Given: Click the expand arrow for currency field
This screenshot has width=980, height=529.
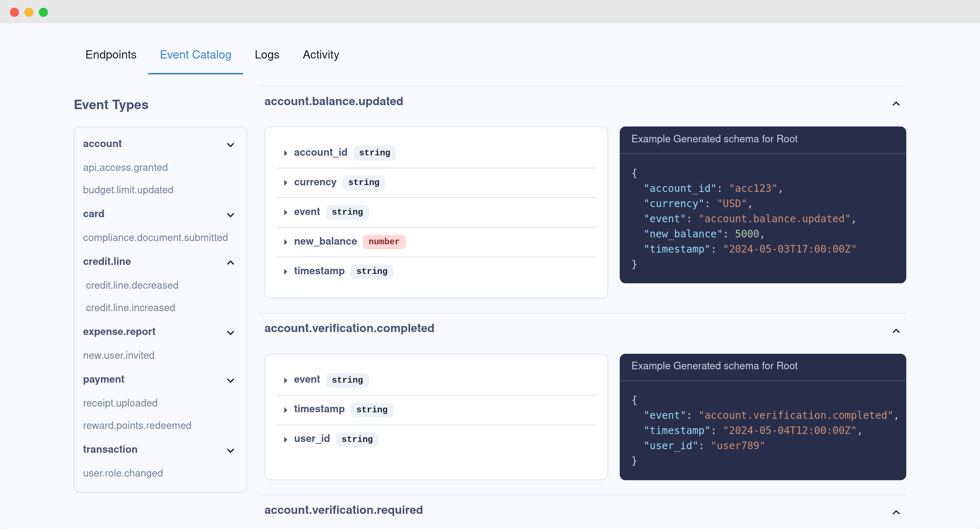Looking at the screenshot, I should tap(285, 182).
